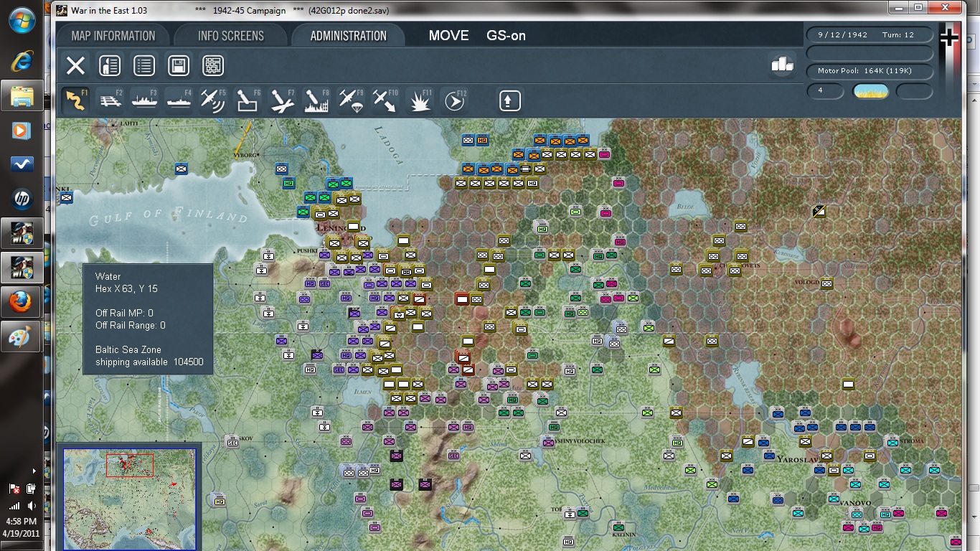Activate Air Recon mode (F5) icon
The image size is (980, 551).
pos(213,100)
